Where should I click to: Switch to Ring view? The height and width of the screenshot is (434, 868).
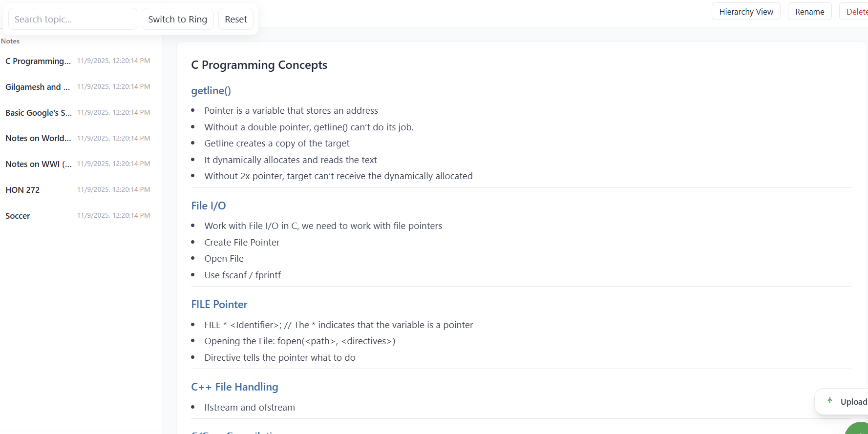coord(177,19)
